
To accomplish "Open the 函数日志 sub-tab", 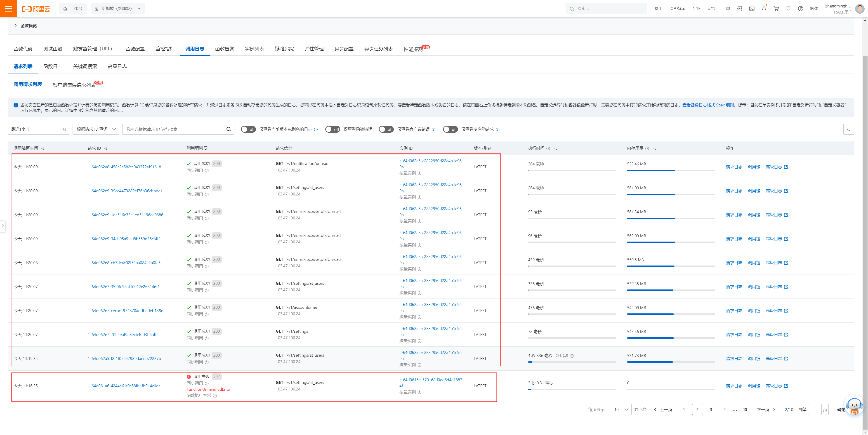I will pyautogui.click(x=53, y=66).
